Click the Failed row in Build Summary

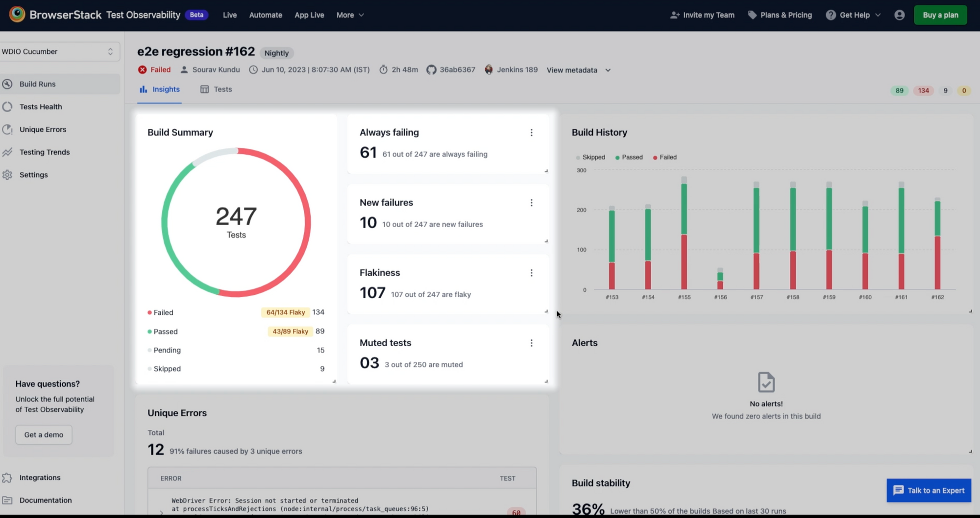coord(236,312)
